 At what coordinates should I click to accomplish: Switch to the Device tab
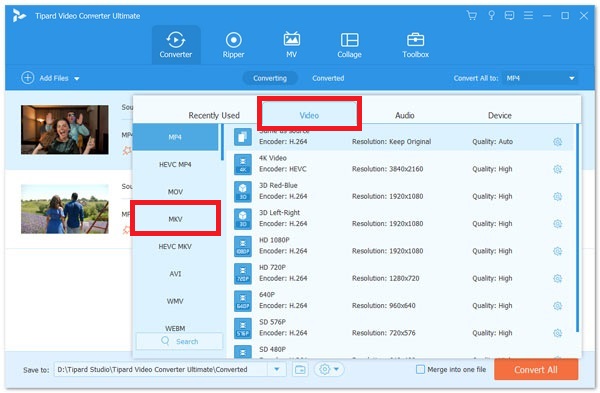pyautogui.click(x=500, y=116)
